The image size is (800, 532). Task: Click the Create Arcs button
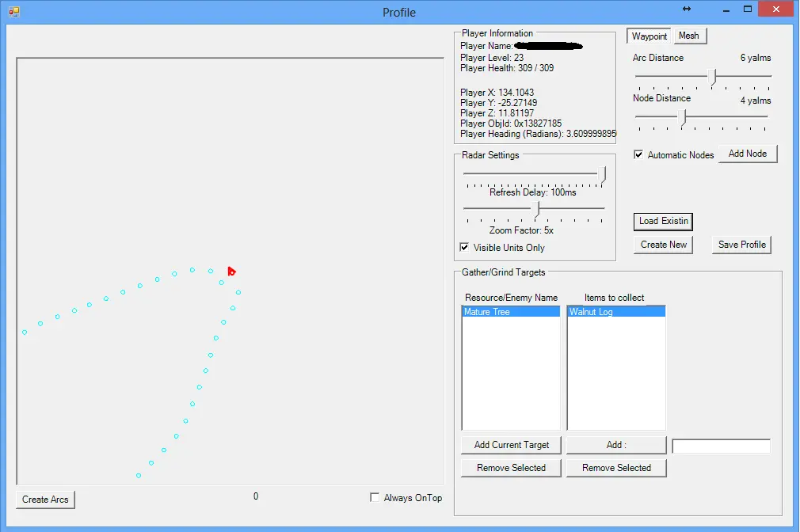[45, 500]
